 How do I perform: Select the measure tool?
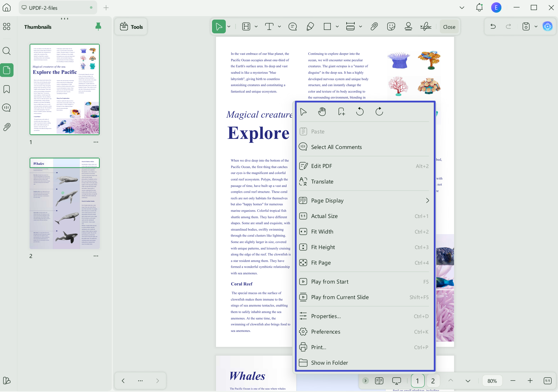pos(350,27)
